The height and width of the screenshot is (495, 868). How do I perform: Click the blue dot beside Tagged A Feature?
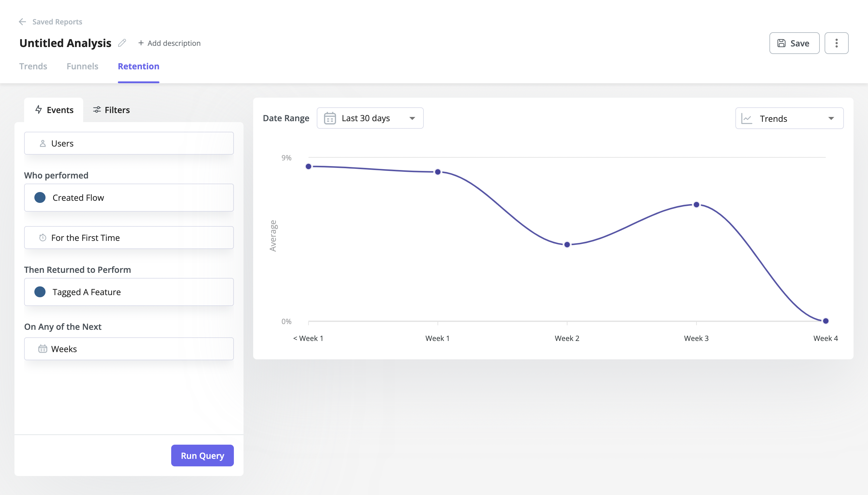tap(40, 292)
